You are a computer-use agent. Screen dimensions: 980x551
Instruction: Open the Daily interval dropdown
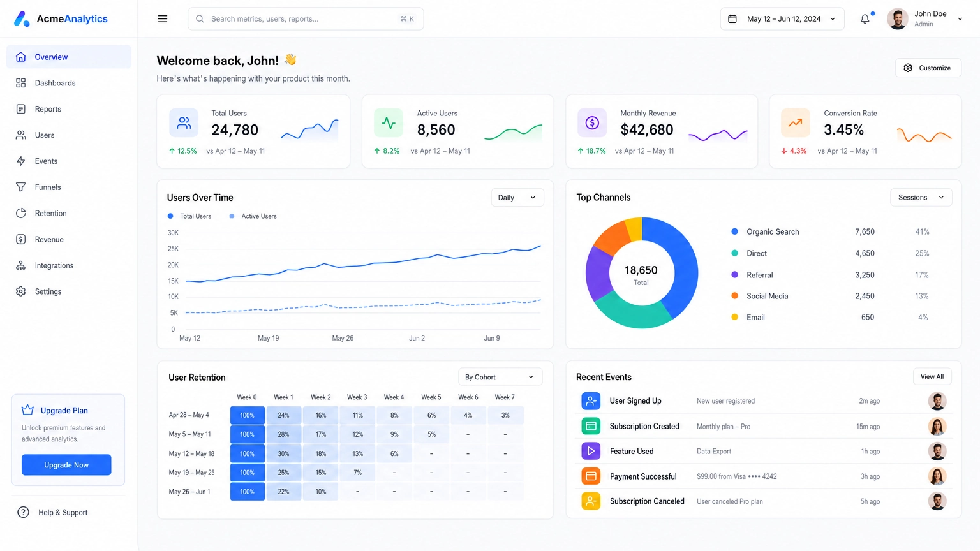[x=517, y=198]
